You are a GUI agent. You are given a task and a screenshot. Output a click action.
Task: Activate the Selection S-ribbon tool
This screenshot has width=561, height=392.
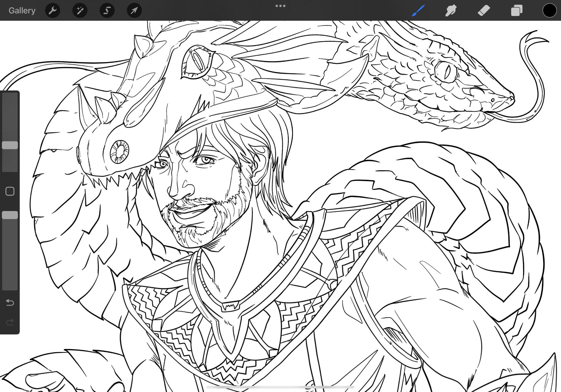(107, 11)
